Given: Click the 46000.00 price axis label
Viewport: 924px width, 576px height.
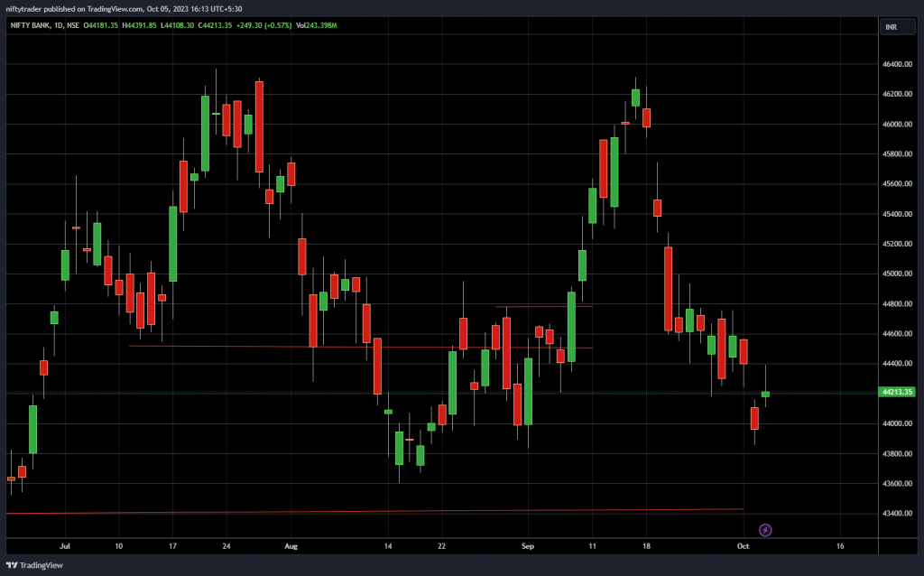Looking at the screenshot, I should click(897, 125).
